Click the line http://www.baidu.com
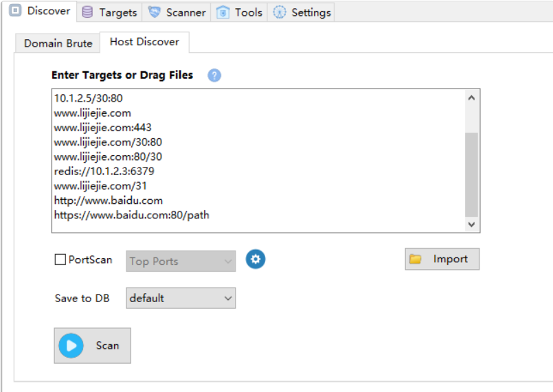The height and width of the screenshot is (392, 553). coord(109,200)
